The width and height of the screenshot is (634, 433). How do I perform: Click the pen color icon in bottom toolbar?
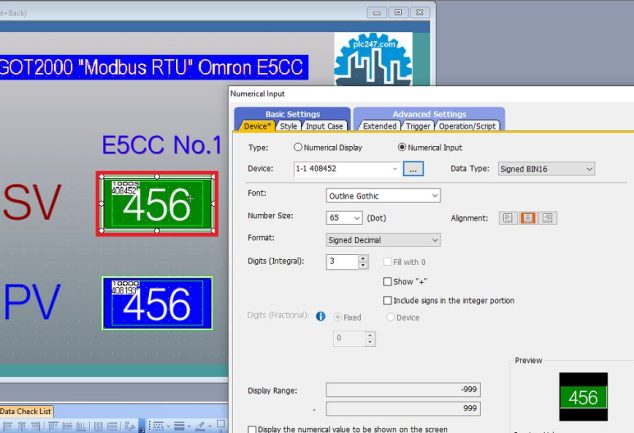click(x=200, y=426)
